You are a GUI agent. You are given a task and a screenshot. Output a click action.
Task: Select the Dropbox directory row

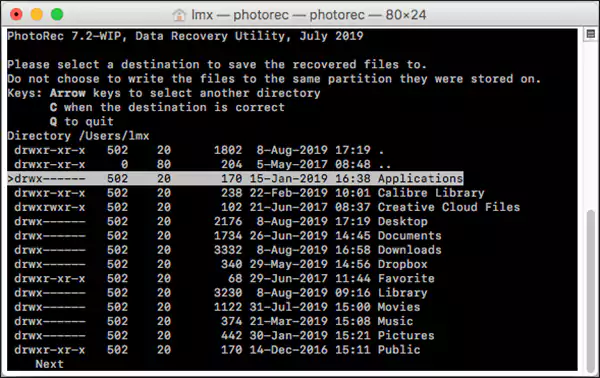221,264
